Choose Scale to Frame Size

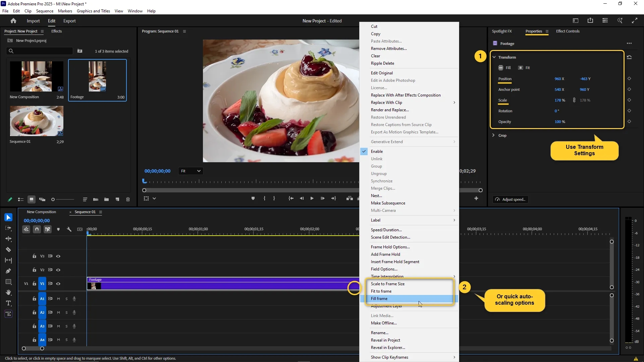pos(409,284)
